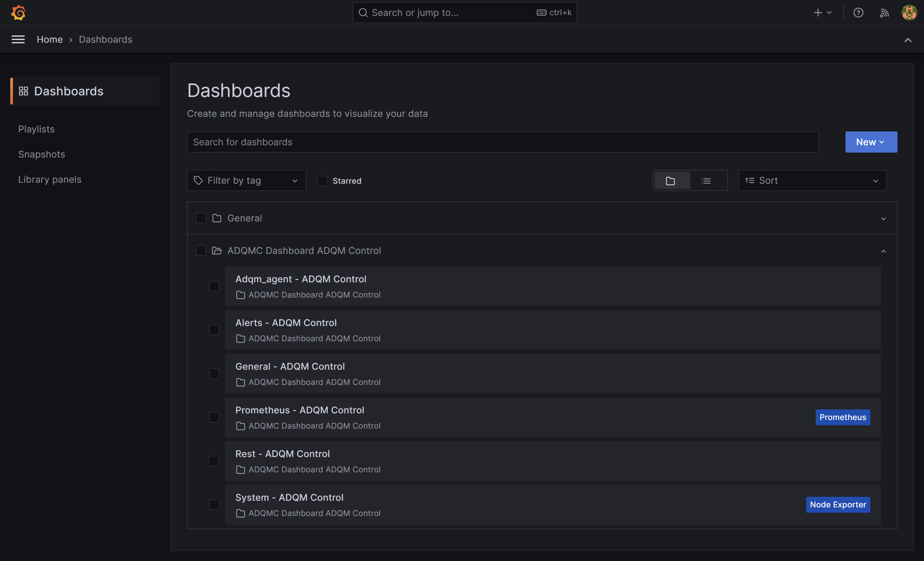
Task: Enable the Starred filter
Action: (322, 181)
